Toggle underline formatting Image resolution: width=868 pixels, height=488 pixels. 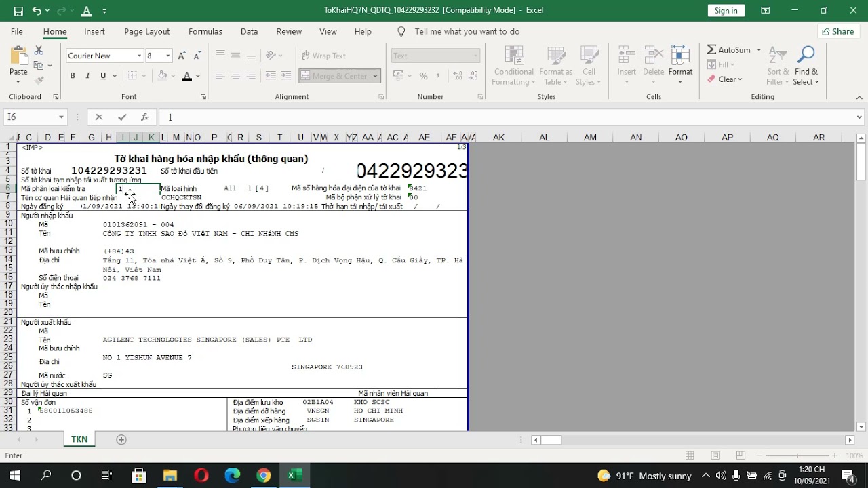click(x=103, y=76)
